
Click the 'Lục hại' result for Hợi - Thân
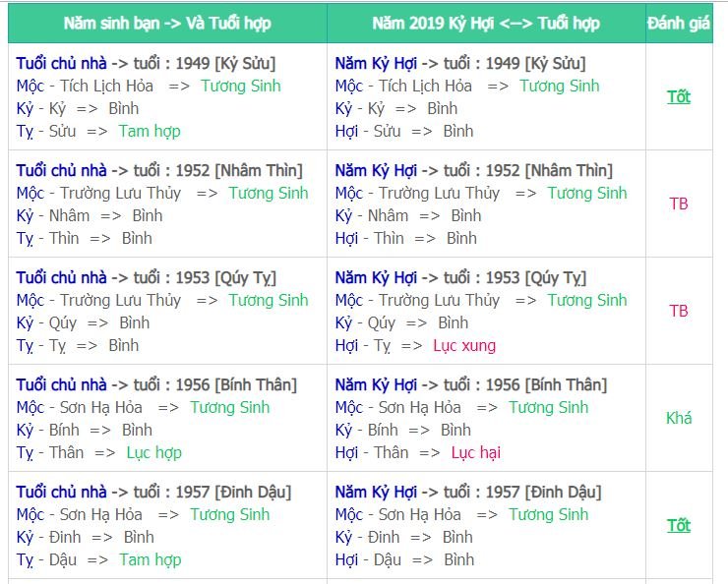[x=476, y=453]
